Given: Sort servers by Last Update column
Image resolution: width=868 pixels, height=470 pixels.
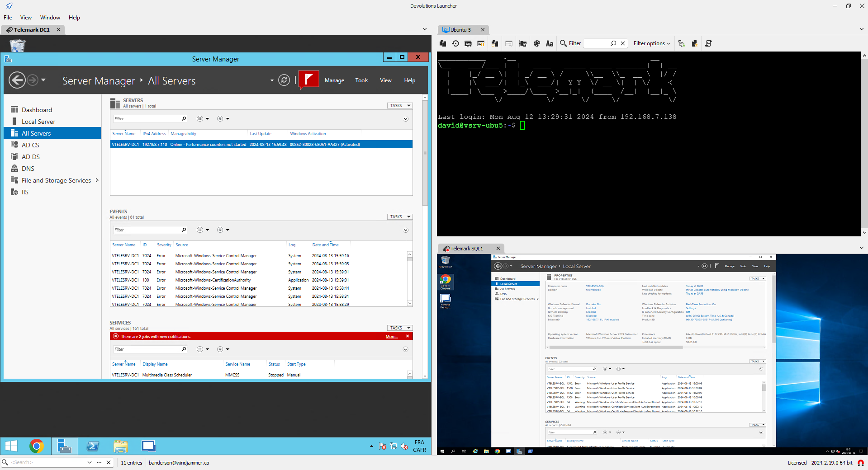Looking at the screenshot, I should coord(261,134).
